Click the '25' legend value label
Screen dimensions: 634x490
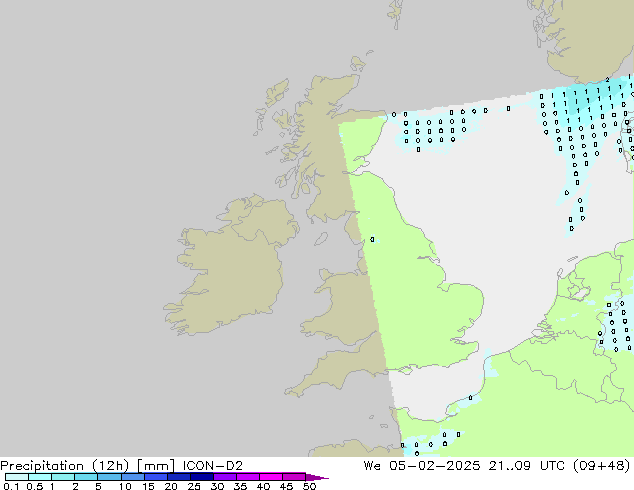(194, 486)
